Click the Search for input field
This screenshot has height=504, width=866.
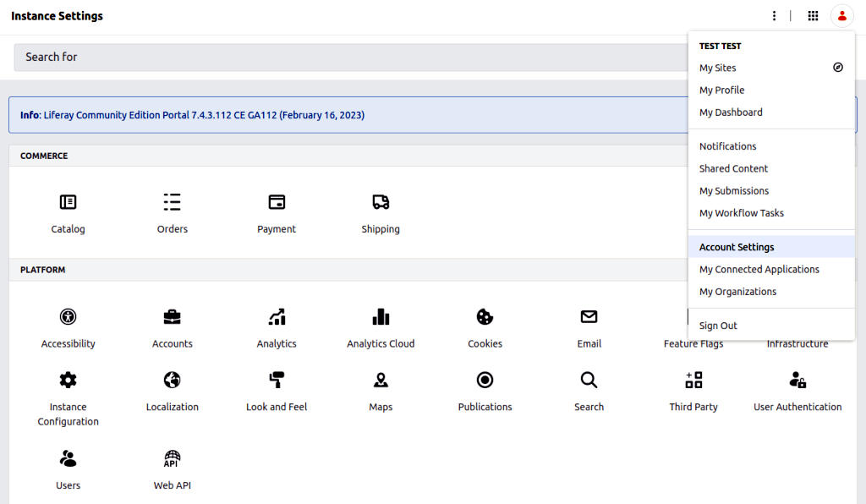tap(351, 57)
